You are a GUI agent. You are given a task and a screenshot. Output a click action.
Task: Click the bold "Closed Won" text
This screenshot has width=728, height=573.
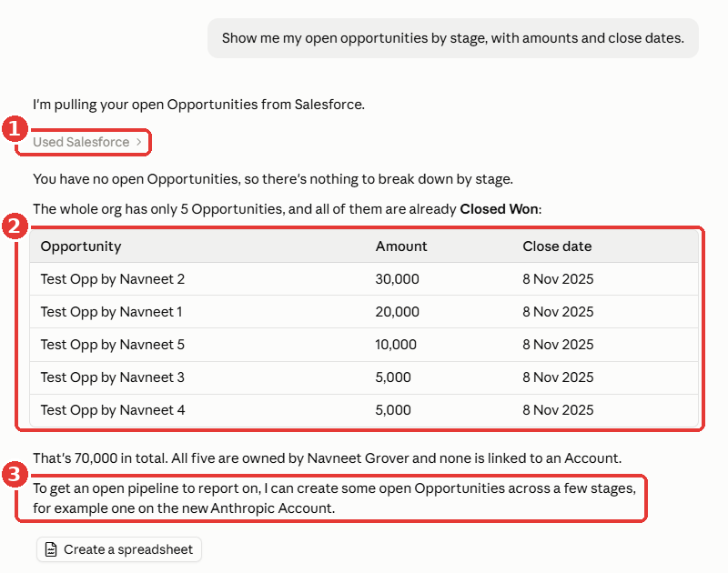tap(499, 209)
